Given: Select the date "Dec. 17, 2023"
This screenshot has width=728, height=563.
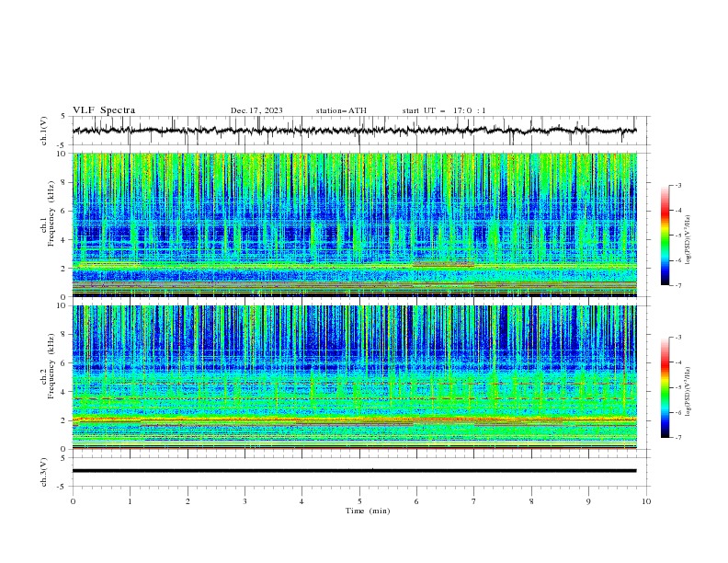Looking at the screenshot, I should (256, 110).
